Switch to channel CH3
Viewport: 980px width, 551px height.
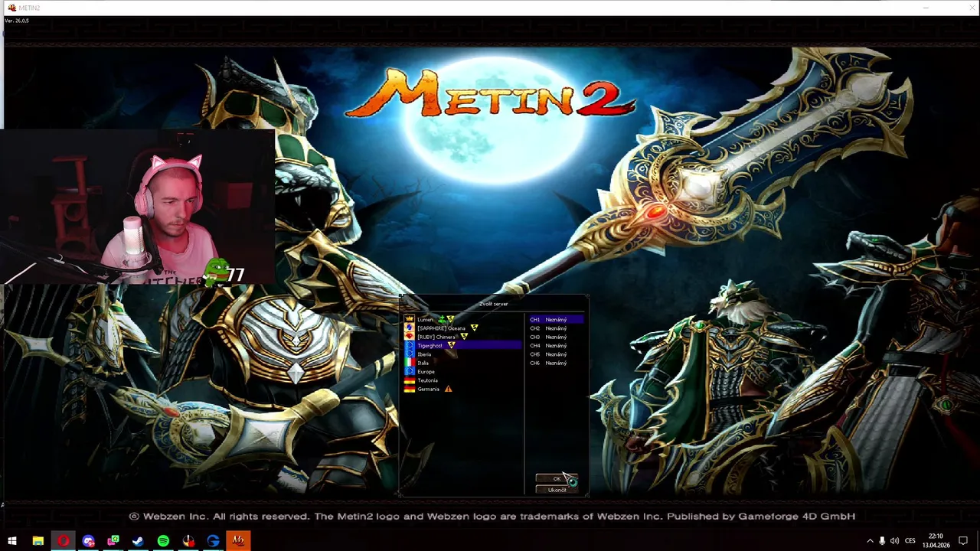coord(556,337)
